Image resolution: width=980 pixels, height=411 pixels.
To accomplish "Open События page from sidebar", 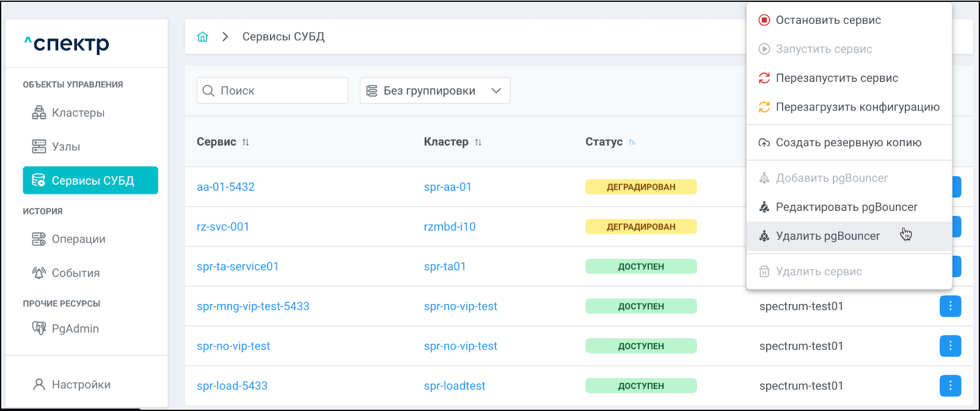I will pos(75,273).
